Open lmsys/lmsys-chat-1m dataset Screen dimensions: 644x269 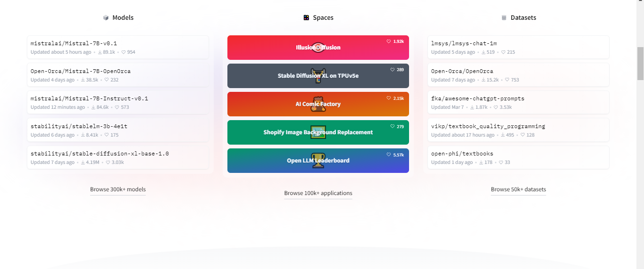(519, 47)
